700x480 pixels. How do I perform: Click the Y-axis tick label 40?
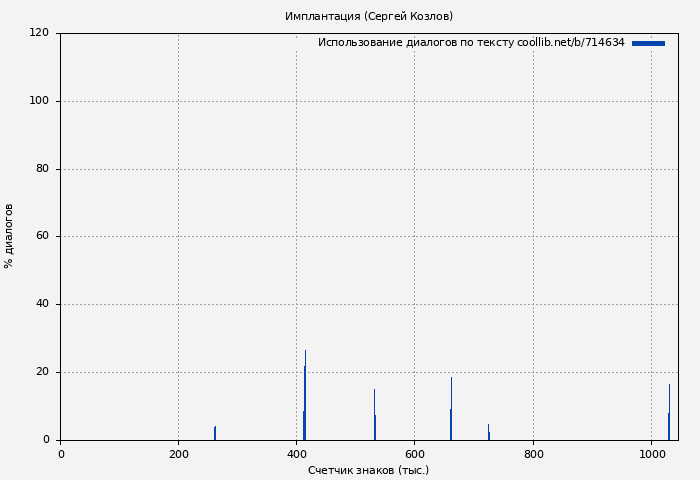pos(42,304)
